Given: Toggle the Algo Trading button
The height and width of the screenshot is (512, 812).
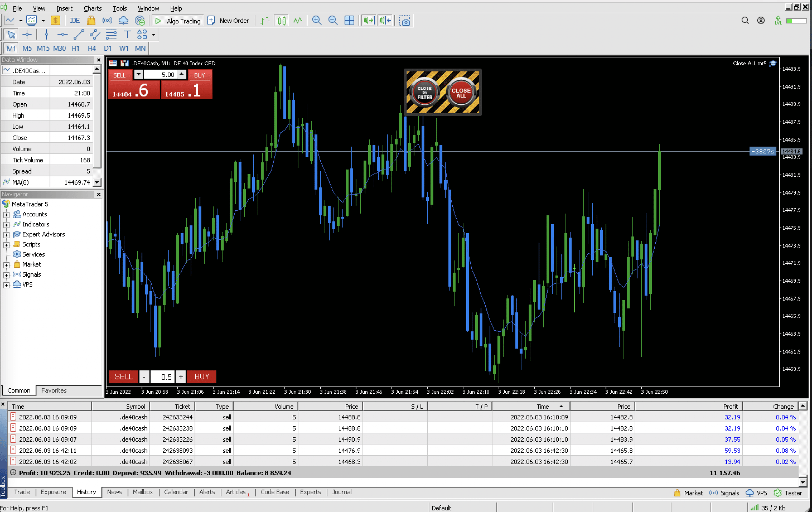Looking at the screenshot, I should click(178, 21).
